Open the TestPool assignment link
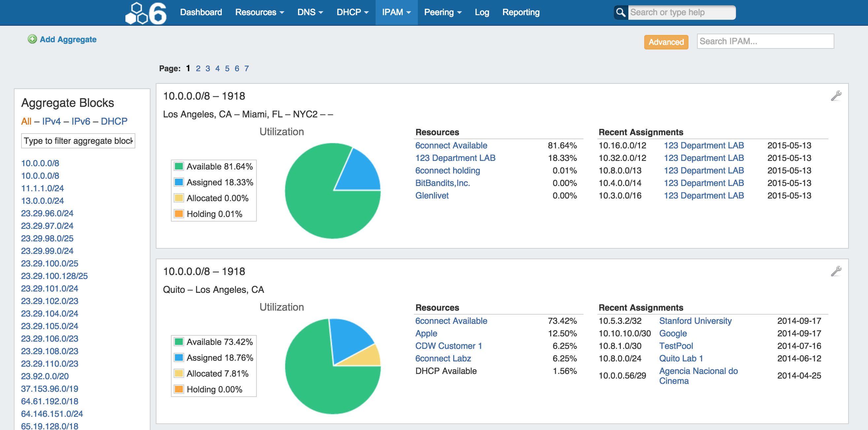The width and height of the screenshot is (868, 430). click(x=676, y=346)
